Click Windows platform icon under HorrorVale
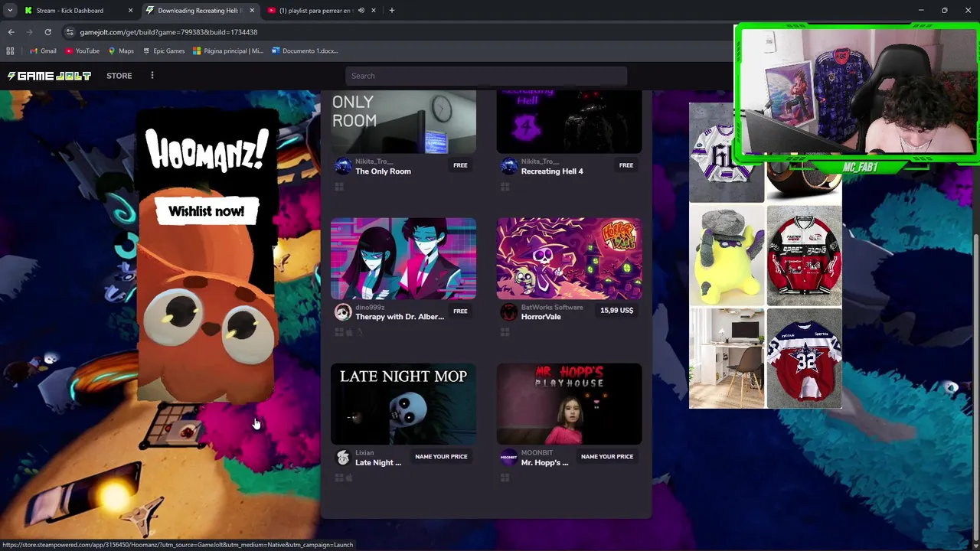Image resolution: width=980 pixels, height=551 pixels. 505,332
